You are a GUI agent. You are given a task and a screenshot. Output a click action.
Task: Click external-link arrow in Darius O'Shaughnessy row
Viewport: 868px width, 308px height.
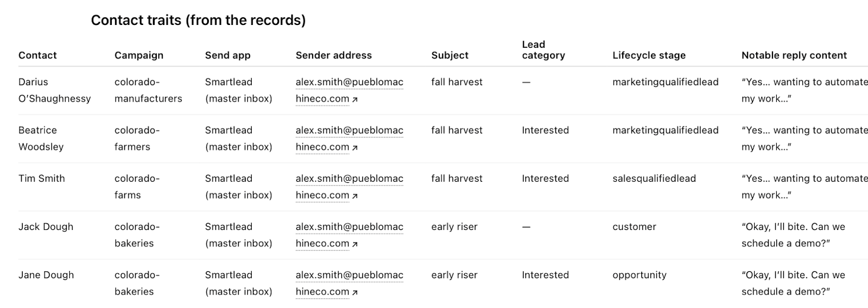[355, 99]
